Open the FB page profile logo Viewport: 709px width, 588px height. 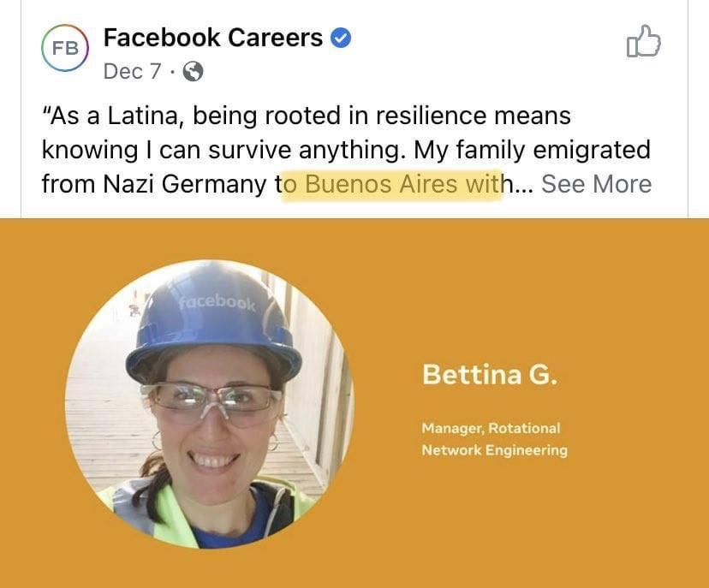[65, 48]
